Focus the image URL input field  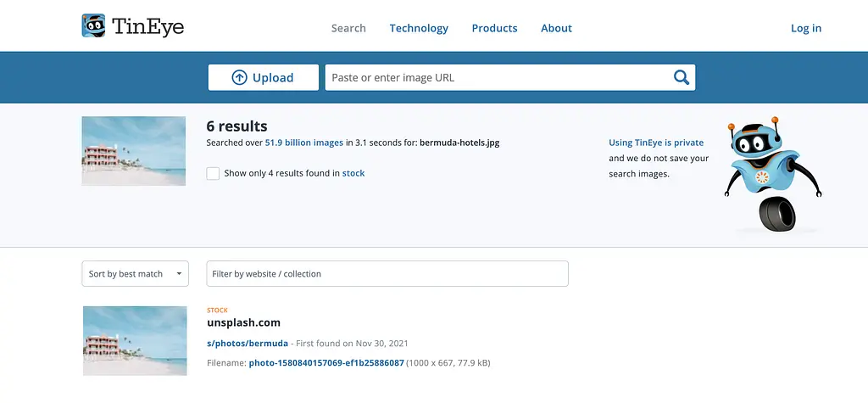pos(496,77)
